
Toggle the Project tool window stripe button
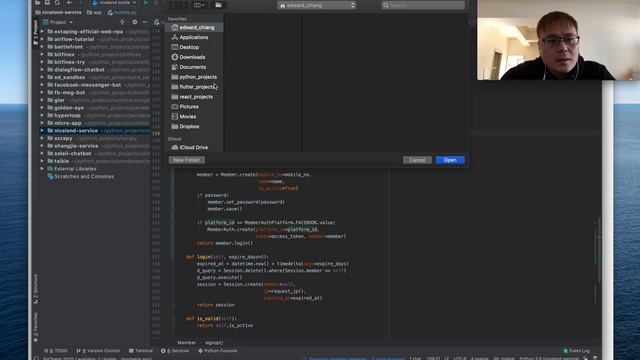(x=36, y=33)
